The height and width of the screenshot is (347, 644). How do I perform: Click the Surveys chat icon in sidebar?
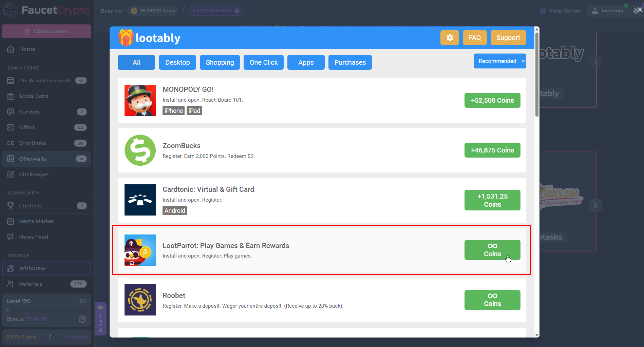click(11, 112)
